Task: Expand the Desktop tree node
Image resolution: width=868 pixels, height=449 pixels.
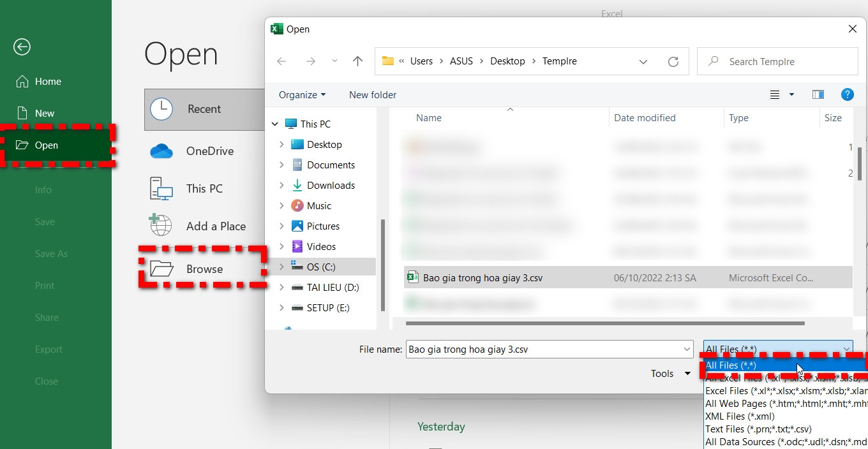Action: point(281,145)
